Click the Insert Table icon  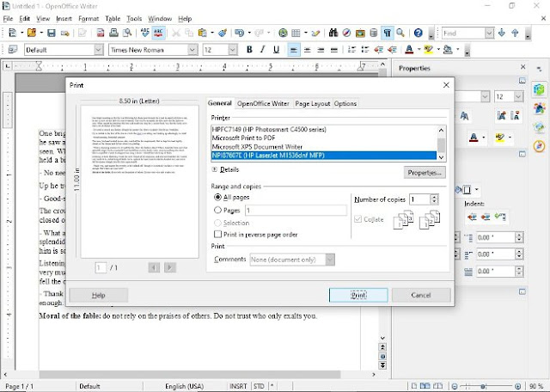(296, 34)
